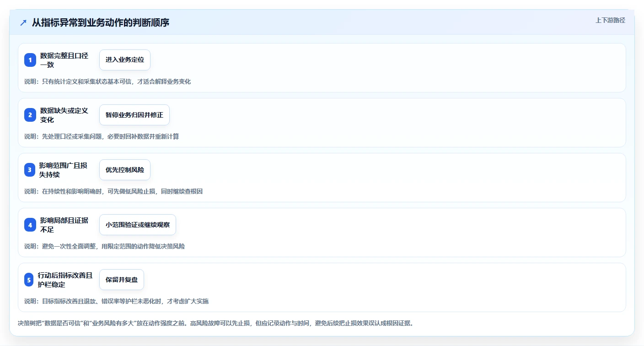Viewport: 644px width, 346px height.
Task: Select condition text 数据缺失或定义变化
Action: point(64,115)
